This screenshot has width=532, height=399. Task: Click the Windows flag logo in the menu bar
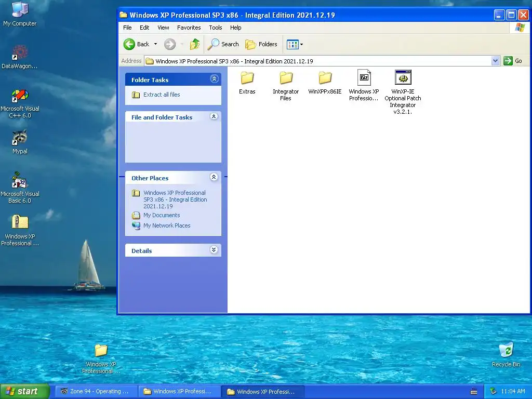[520, 28]
